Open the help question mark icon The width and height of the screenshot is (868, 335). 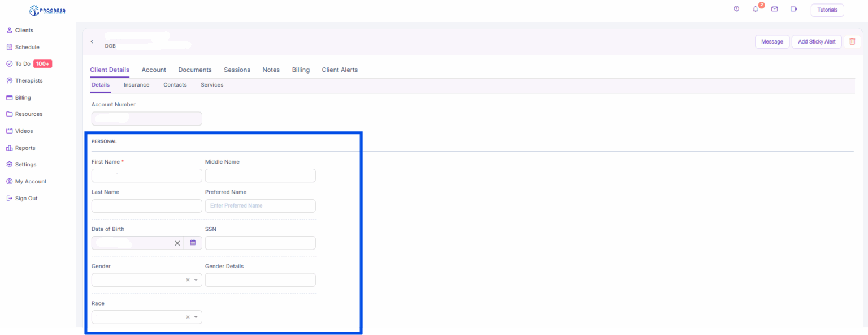[736, 9]
